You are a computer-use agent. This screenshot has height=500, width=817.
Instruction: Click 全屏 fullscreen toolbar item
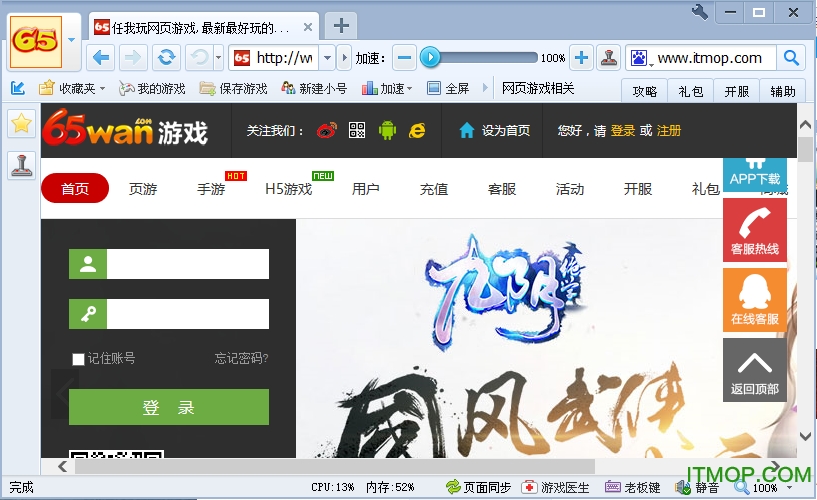click(448, 89)
